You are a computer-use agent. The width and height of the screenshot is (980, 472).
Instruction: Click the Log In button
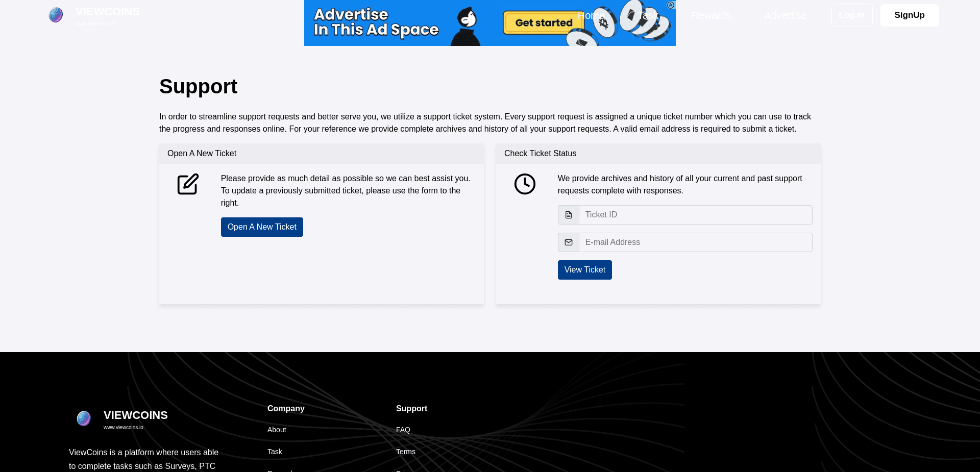[x=851, y=15]
